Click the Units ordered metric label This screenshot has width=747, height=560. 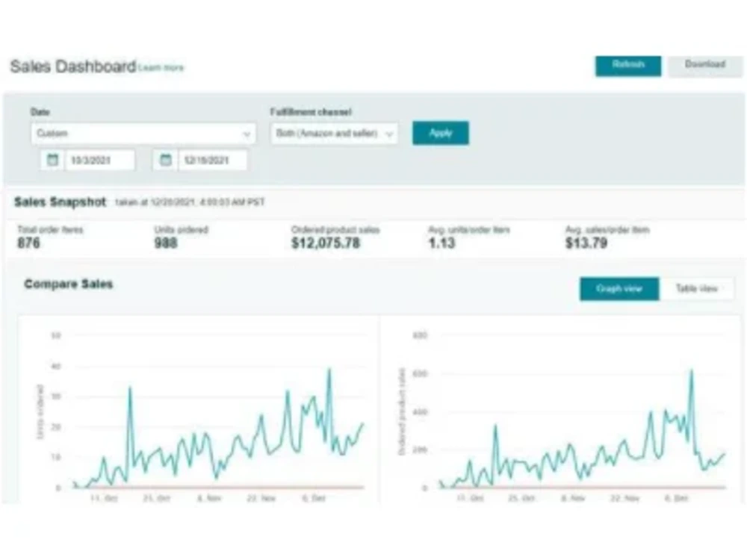tap(181, 229)
